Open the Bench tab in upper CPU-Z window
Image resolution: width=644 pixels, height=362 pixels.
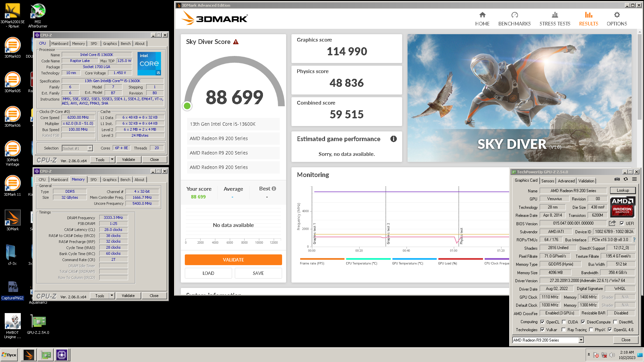point(126,44)
